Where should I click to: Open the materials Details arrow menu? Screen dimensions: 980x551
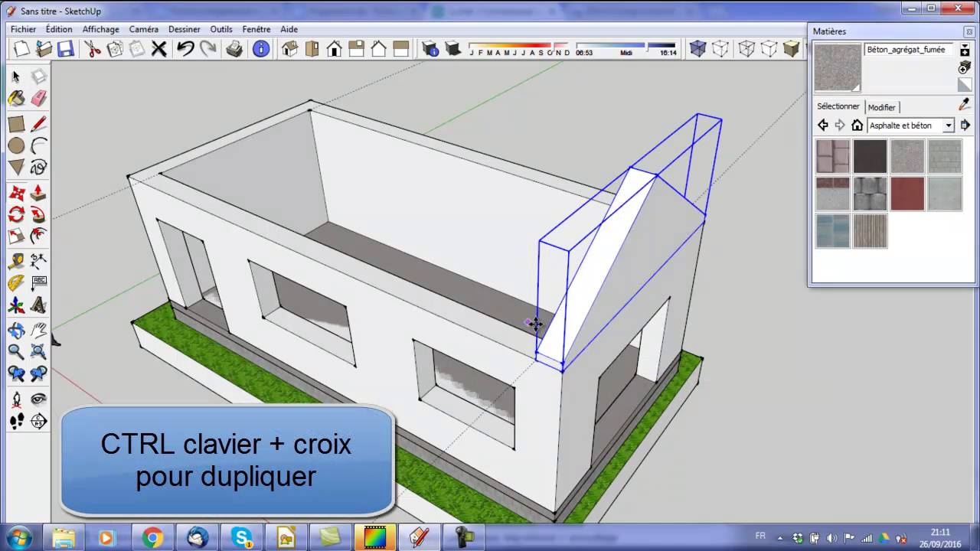[965, 125]
